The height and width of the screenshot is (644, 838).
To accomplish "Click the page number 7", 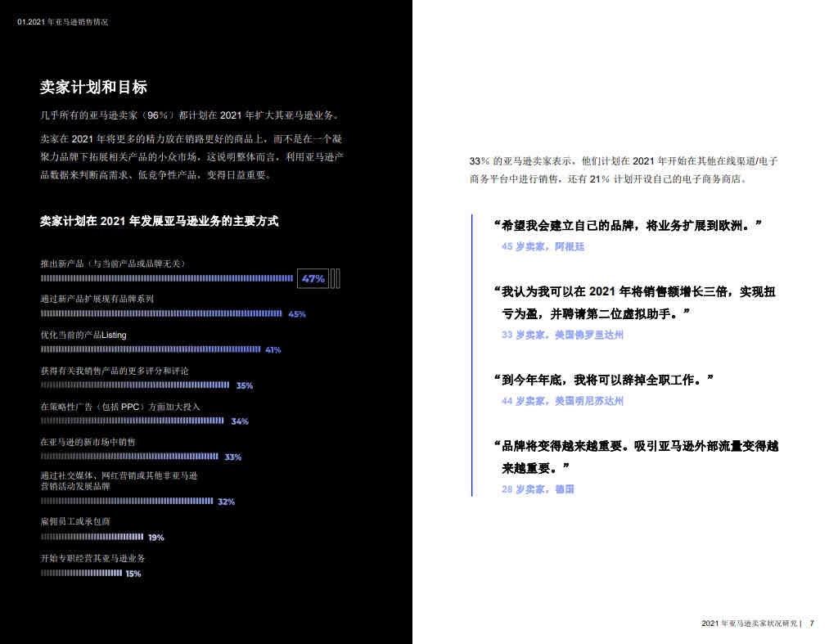I will (812, 624).
